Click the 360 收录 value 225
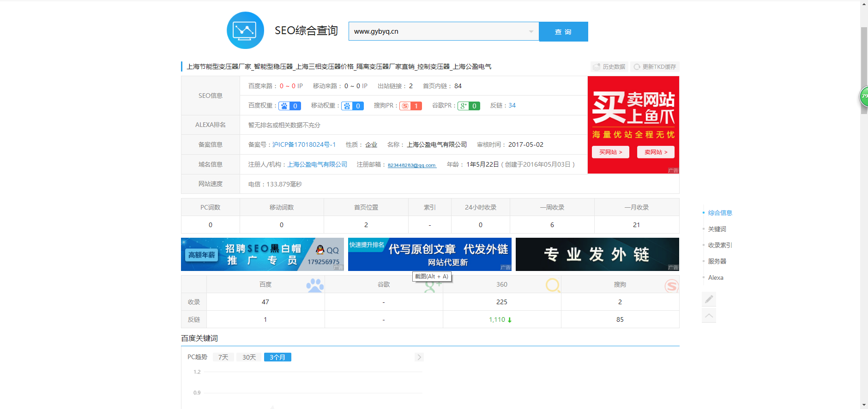The width and height of the screenshot is (868, 409). coord(502,302)
